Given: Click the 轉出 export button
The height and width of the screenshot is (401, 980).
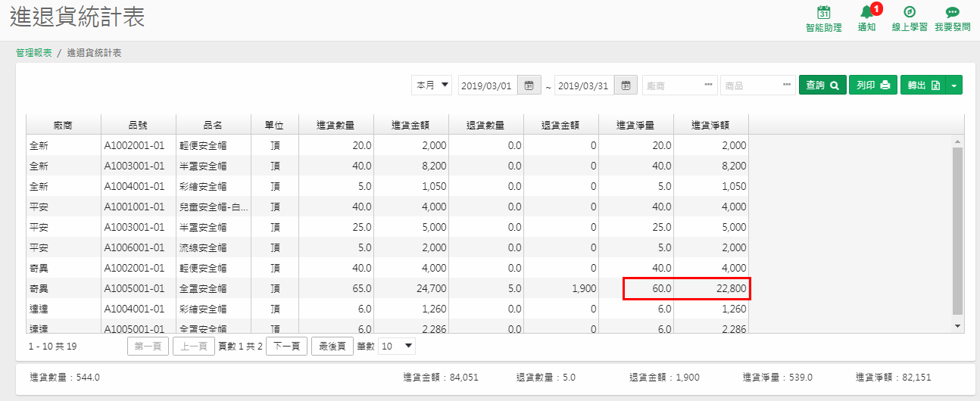Looking at the screenshot, I should tap(923, 85).
